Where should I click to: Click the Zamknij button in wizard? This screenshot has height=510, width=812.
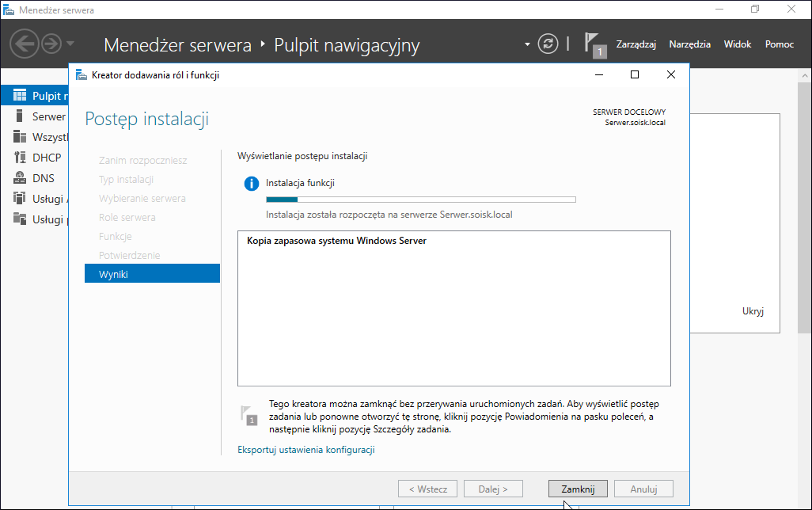coord(578,489)
